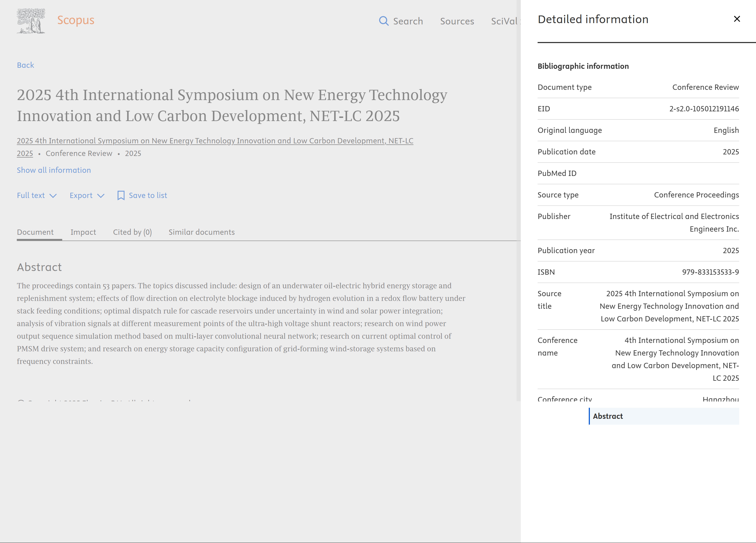Go Back to previous page
This screenshot has height=543, width=756.
(25, 65)
